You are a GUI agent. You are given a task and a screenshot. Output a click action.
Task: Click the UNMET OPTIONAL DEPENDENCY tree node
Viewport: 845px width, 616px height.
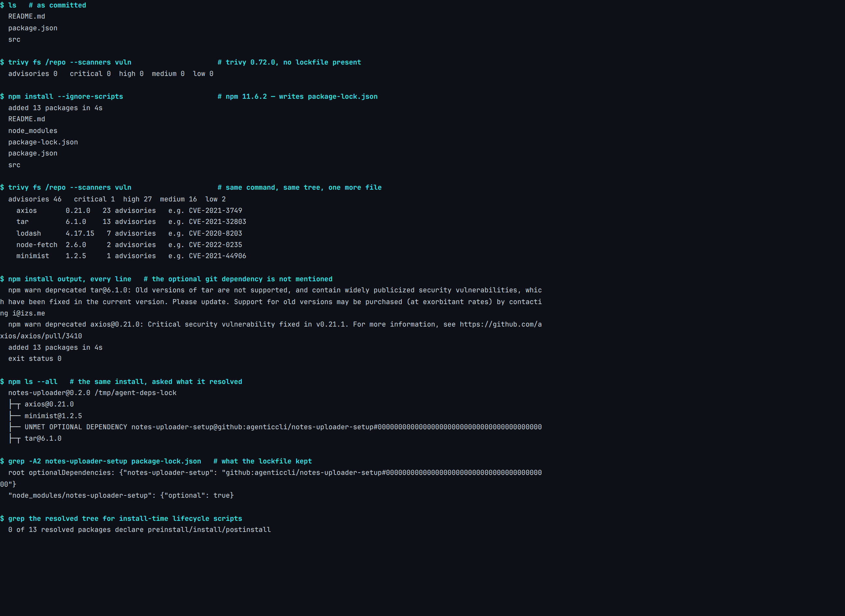point(283,427)
